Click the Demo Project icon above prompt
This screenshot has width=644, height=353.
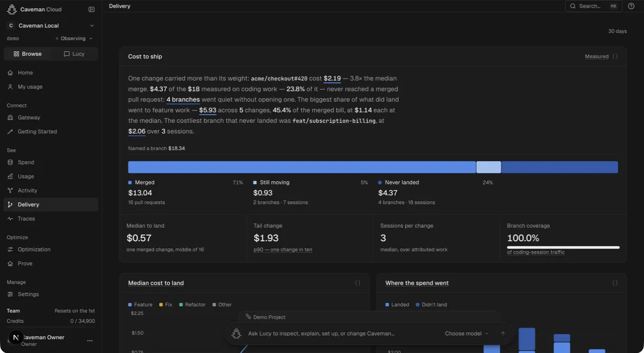(248, 317)
